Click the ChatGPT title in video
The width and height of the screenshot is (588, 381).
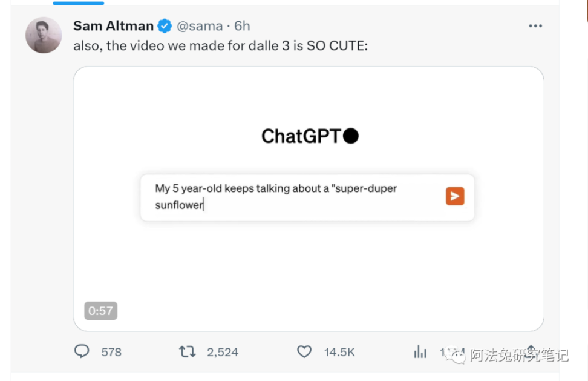(301, 136)
